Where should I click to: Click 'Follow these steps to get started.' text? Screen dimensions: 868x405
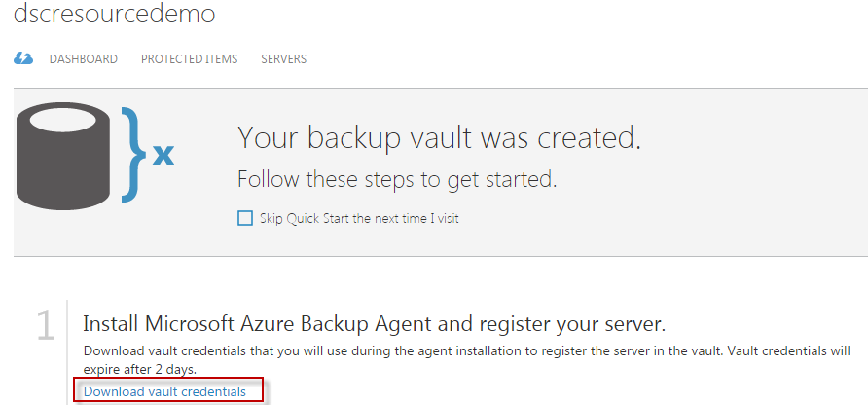coord(397,180)
